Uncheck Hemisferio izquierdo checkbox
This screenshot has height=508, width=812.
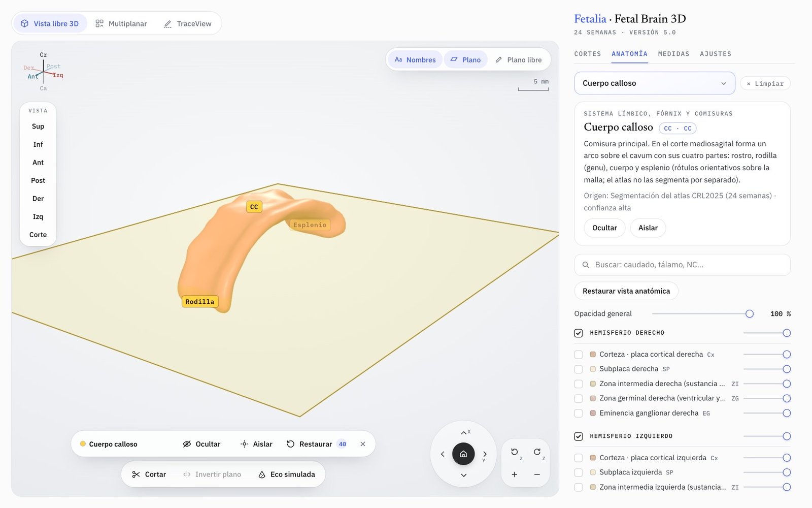pyautogui.click(x=579, y=436)
